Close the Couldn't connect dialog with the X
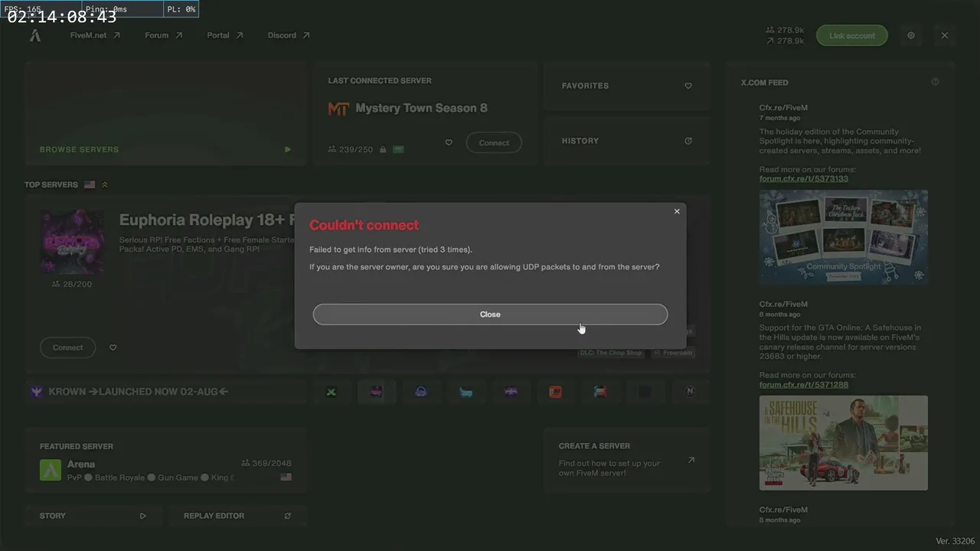The width and height of the screenshot is (980, 551). [x=677, y=211]
